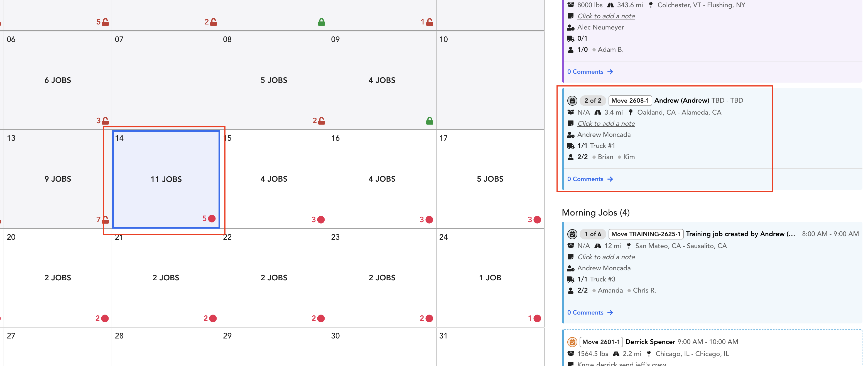Open the Move 2608-1 job tag
Image resolution: width=868 pixels, height=366 pixels.
[x=630, y=100]
